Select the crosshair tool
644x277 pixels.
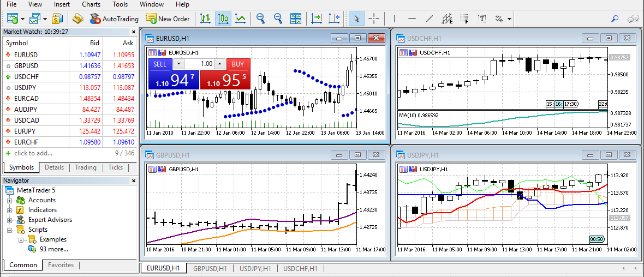pos(374,19)
